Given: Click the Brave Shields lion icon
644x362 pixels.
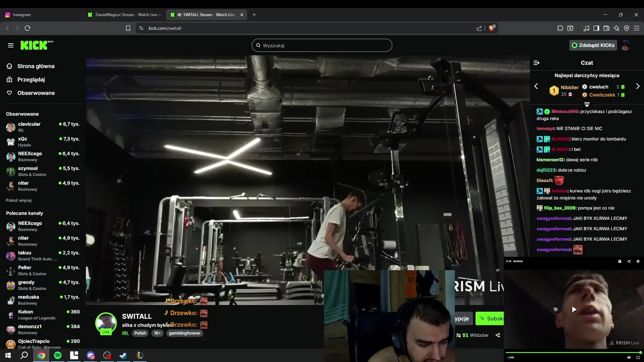Looking at the screenshot, I should pyautogui.click(x=492, y=28).
